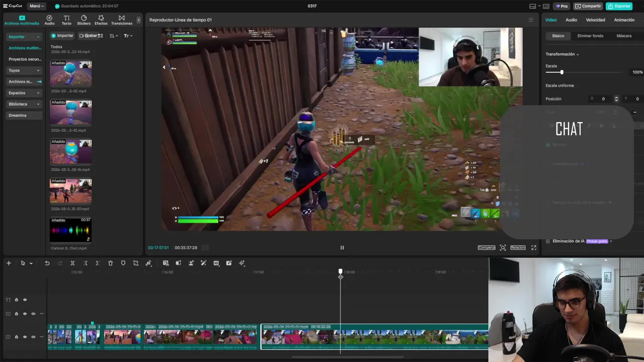
Task: Switch to the Audio properties tab
Action: (x=571, y=20)
